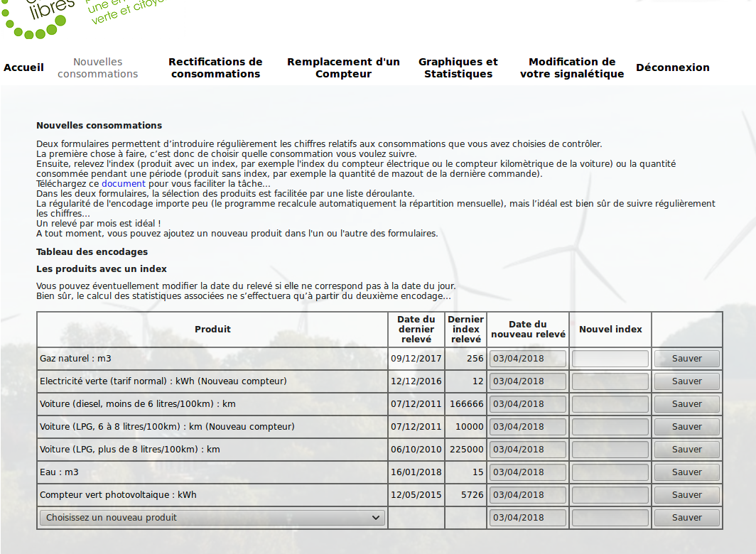Click the 'Compteur vert photovoltaique : kWh' cell
The height and width of the screenshot is (554, 756).
pos(212,495)
